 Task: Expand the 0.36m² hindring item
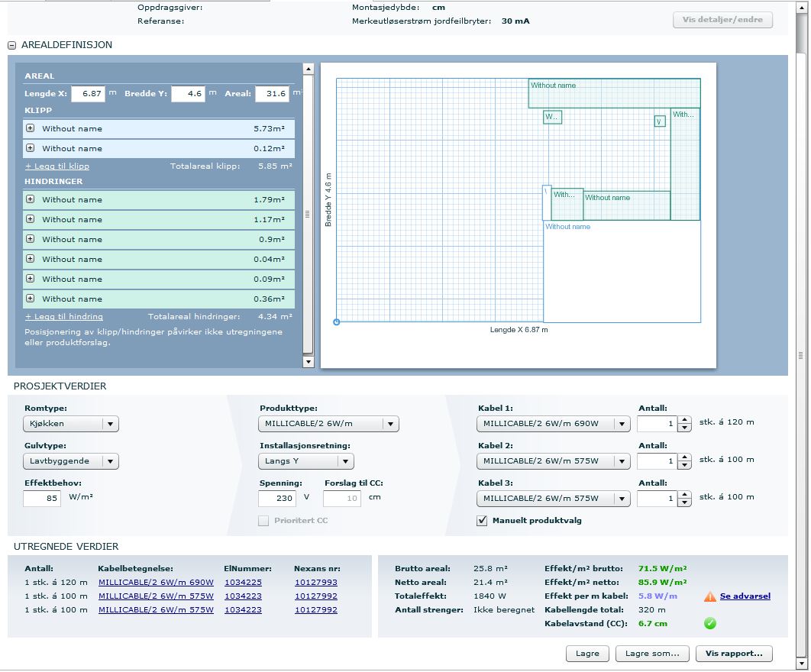pyautogui.click(x=31, y=299)
